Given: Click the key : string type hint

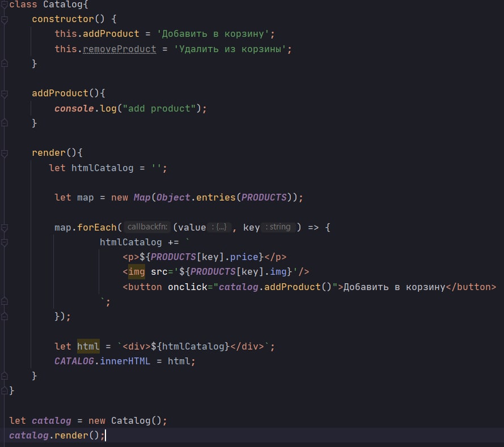Looking at the screenshot, I should 278,227.
